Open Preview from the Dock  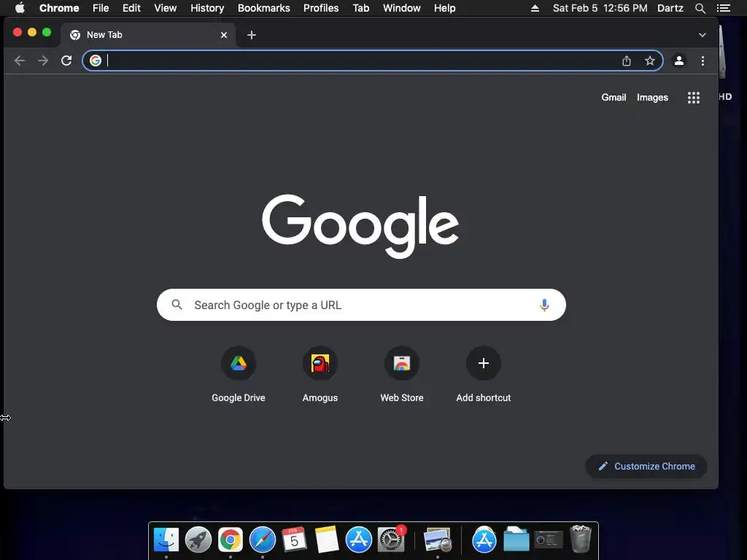[x=438, y=540]
